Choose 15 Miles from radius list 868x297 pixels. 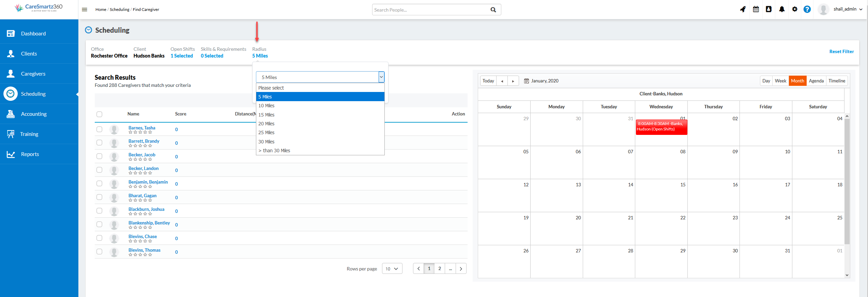point(266,115)
